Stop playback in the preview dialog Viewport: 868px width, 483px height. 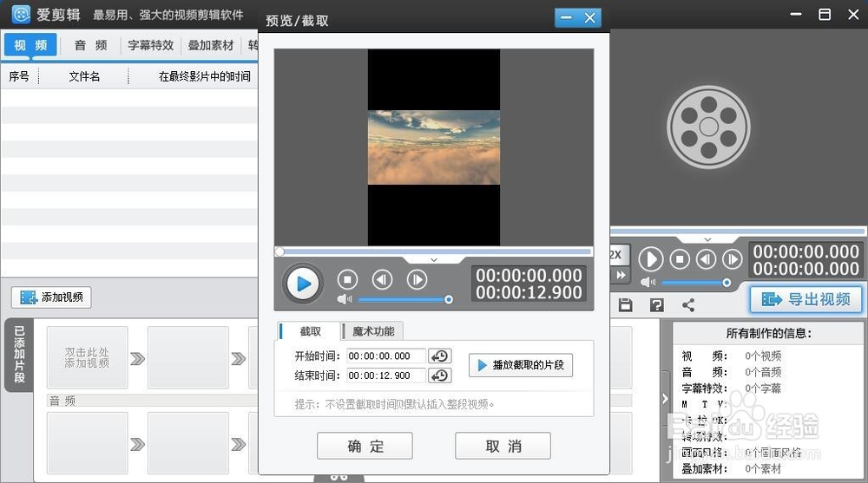coord(348,280)
